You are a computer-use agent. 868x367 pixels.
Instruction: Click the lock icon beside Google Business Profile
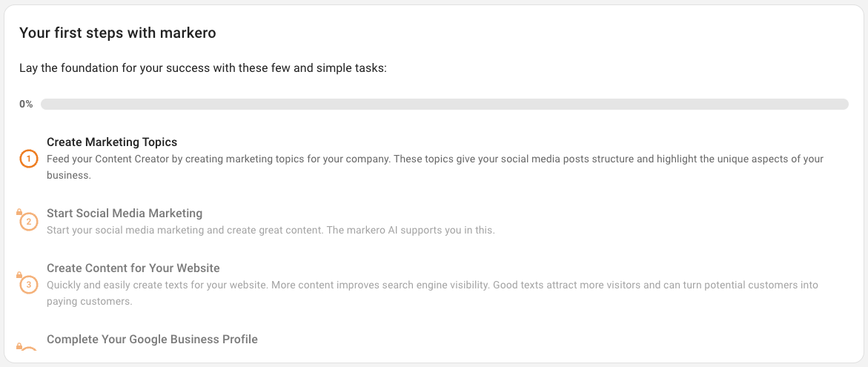tap(19, 346)
